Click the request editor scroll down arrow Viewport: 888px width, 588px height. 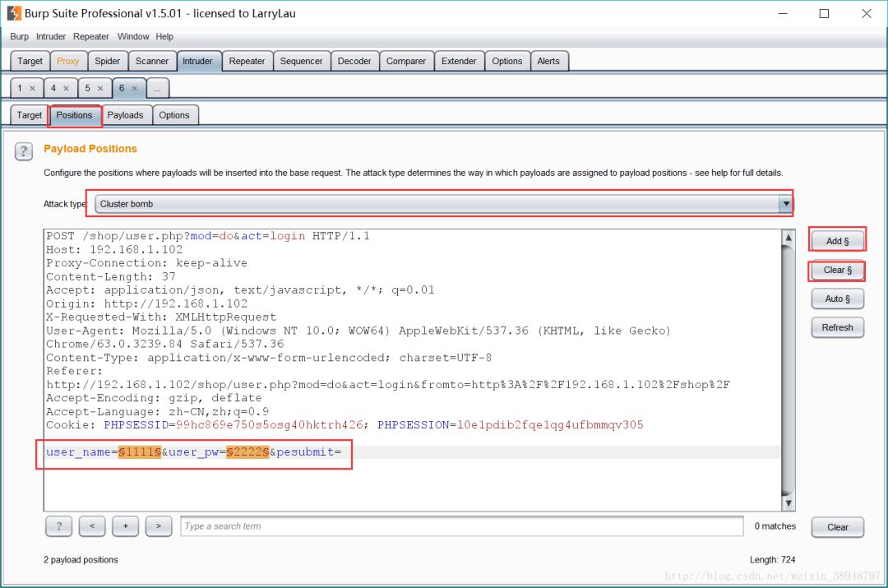pos(788,503)
